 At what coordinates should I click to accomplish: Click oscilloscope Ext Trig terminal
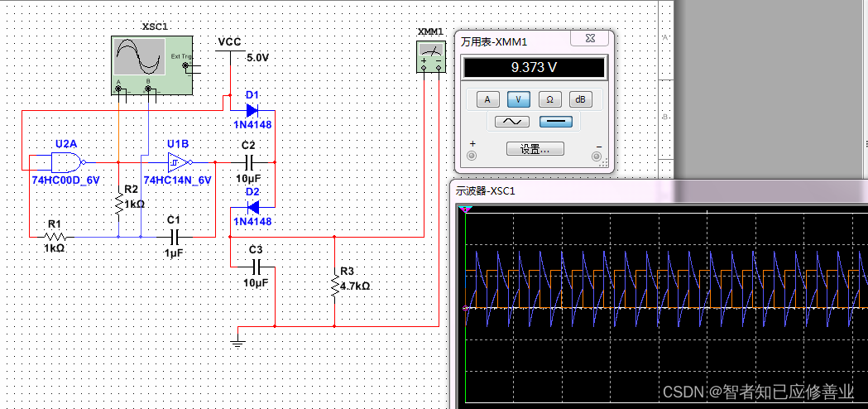pos(186,66)
